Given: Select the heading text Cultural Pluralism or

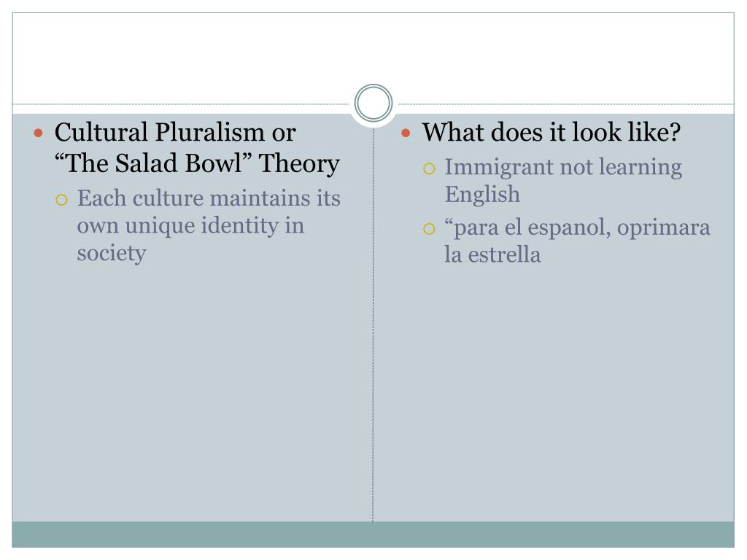Looking at the screenshot, I should (x=175, y=133).
